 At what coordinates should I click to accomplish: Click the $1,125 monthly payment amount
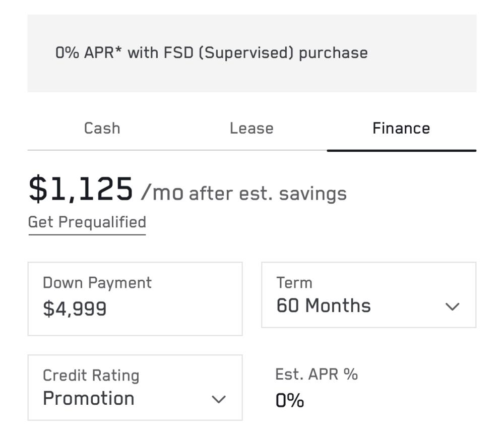pyautogui.click(x=81, y=190)
